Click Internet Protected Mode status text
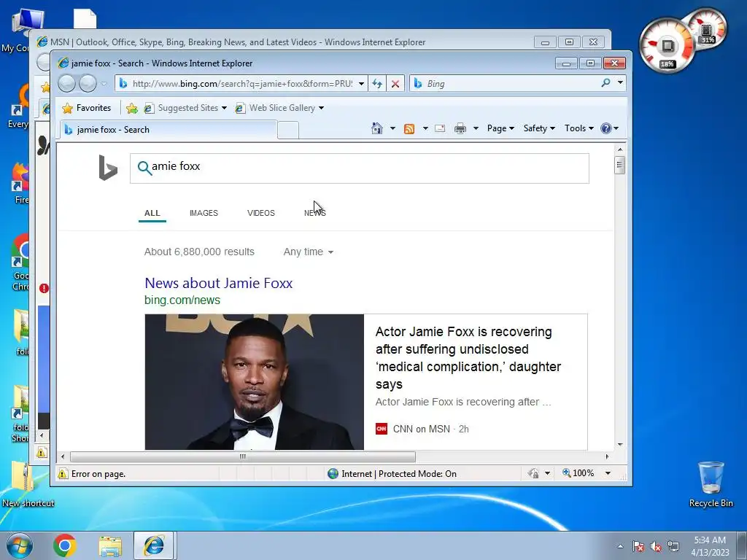747x560 pixels. pyautogui.click(x=399, y=474)
